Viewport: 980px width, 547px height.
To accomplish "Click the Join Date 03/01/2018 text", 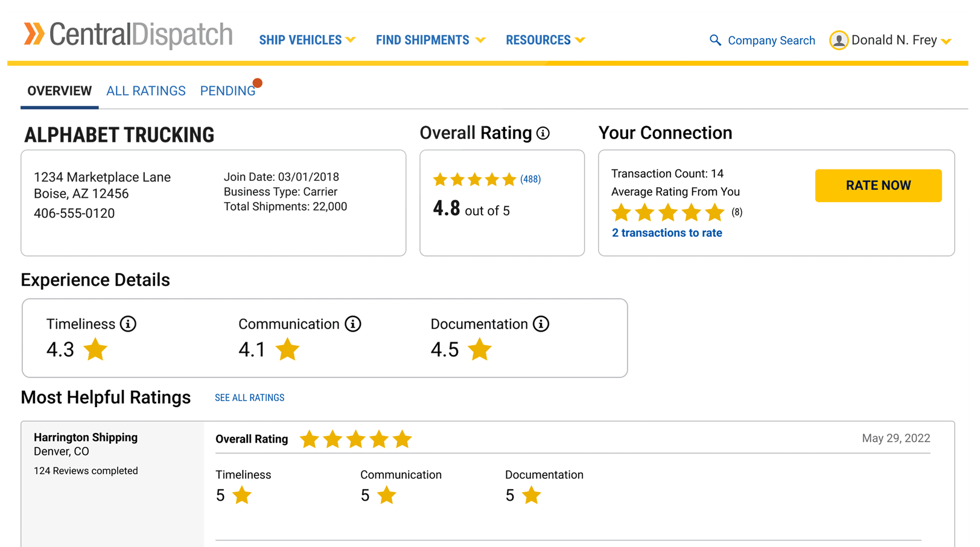I will [281, 177].
